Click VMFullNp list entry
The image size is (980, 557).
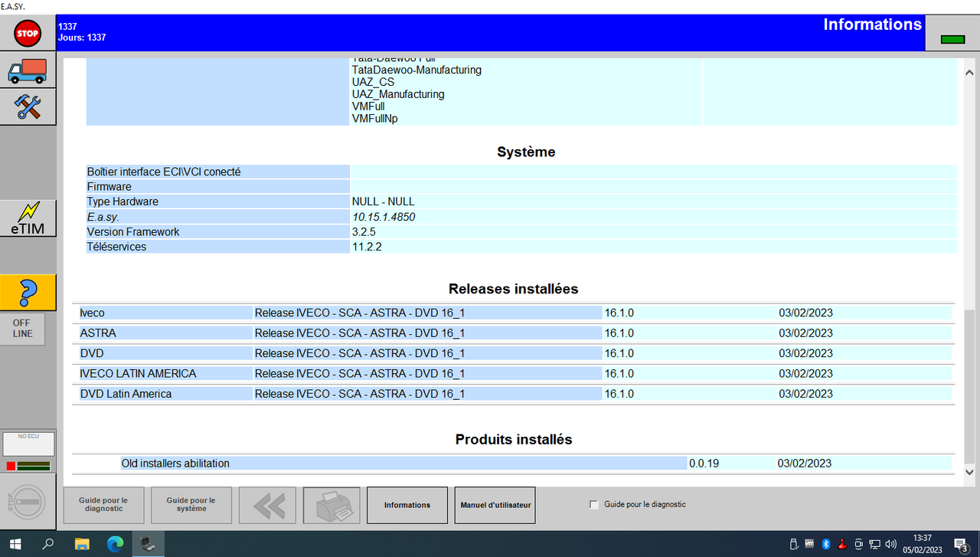(x=374, y=119)
